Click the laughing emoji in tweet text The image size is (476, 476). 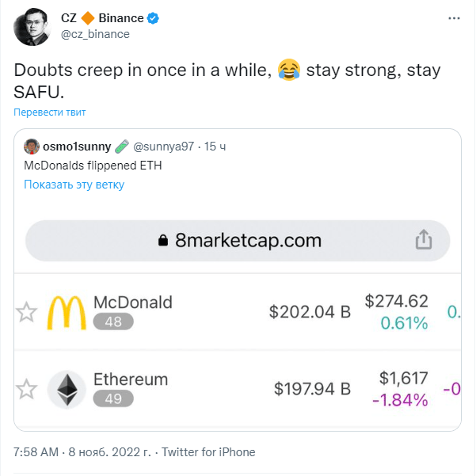click(289, 70)
